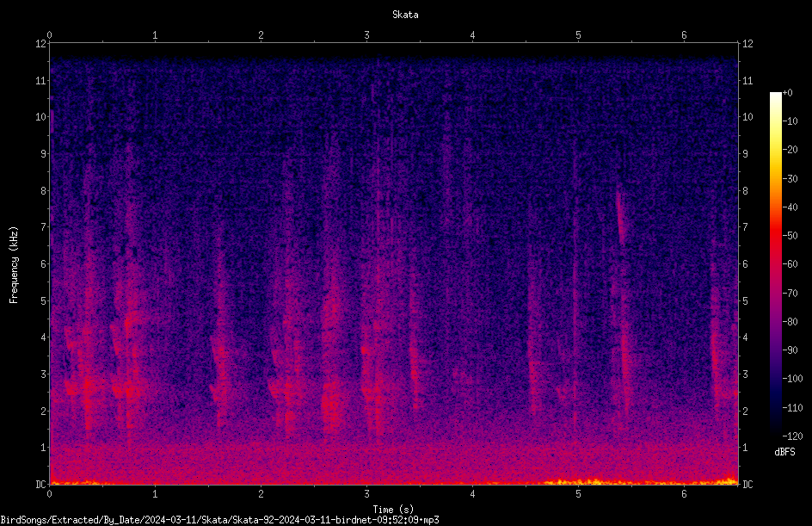Click the 6 second marker on the top time axis
812x526 pixels.
[x=684, y=35]
